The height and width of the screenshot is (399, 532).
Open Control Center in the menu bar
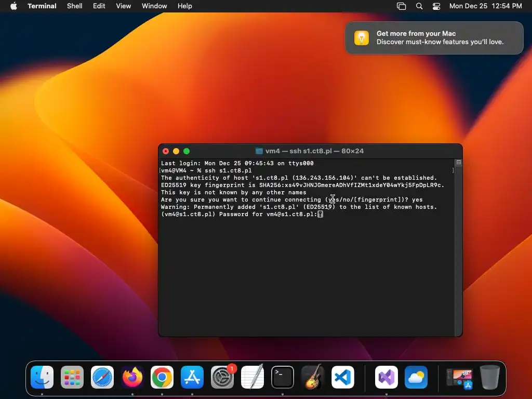pos(436,6)
